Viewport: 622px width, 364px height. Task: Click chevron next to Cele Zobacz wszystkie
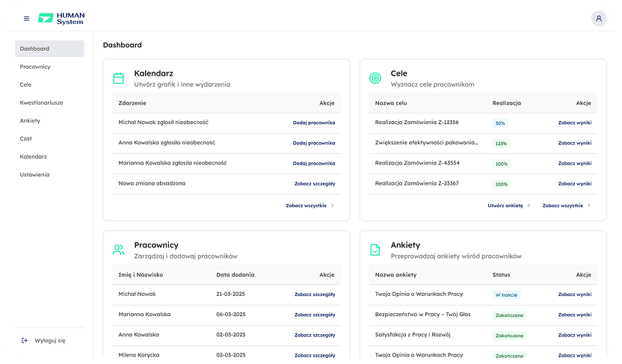589,206
